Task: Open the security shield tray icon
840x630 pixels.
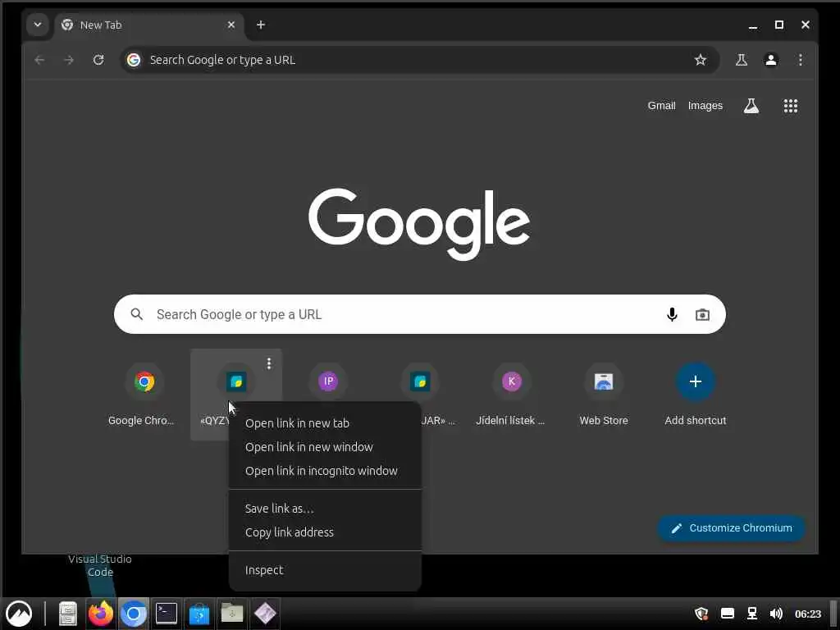Action: point(701,614)
